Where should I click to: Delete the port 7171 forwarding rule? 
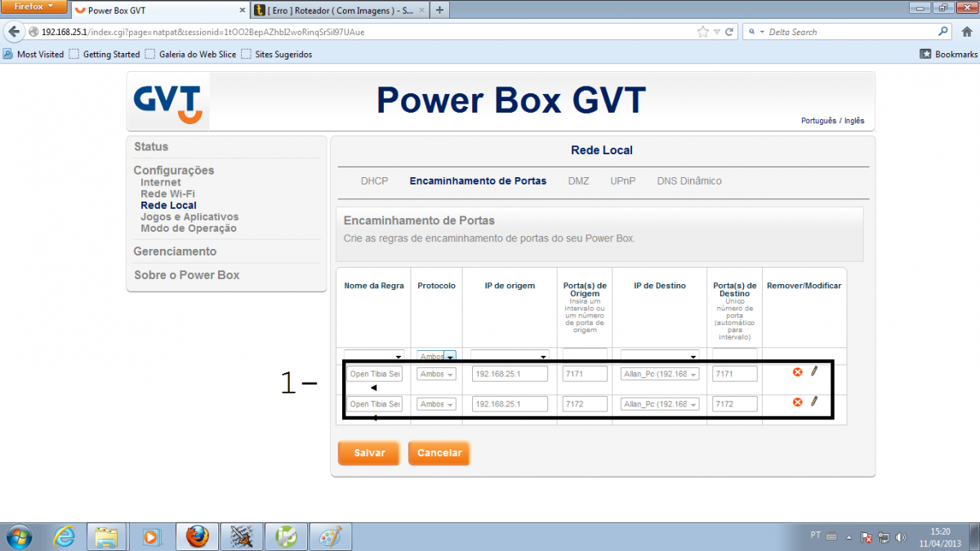coord(798,372)
